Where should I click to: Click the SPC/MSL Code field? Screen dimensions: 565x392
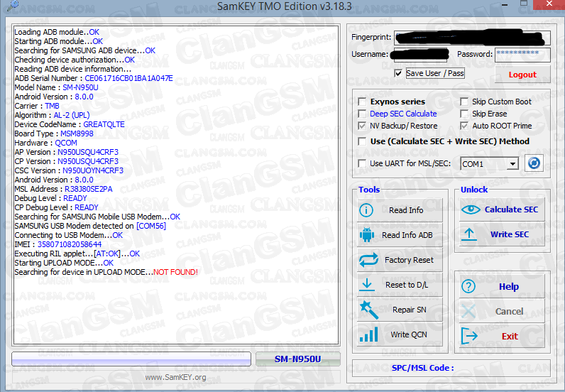[451, 368]
